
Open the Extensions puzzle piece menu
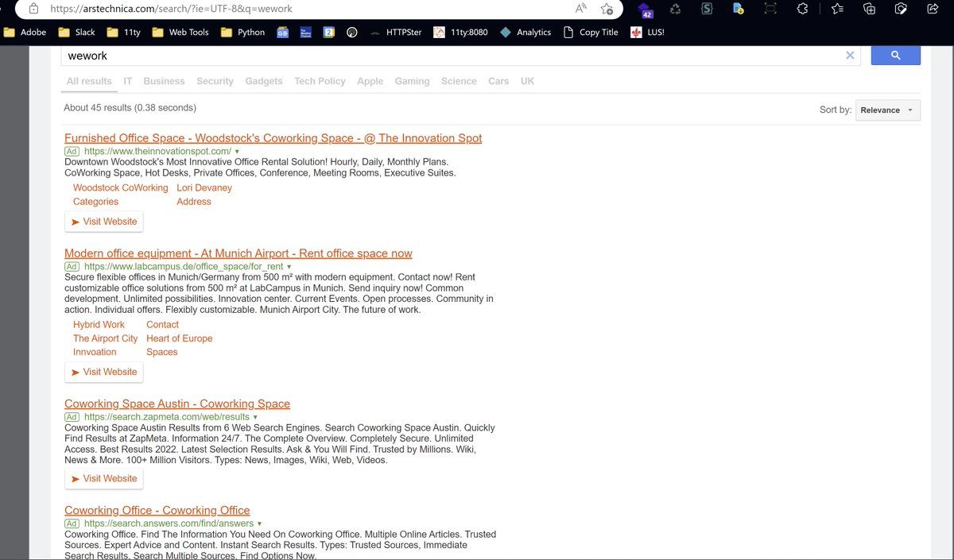tap(802, 9)
